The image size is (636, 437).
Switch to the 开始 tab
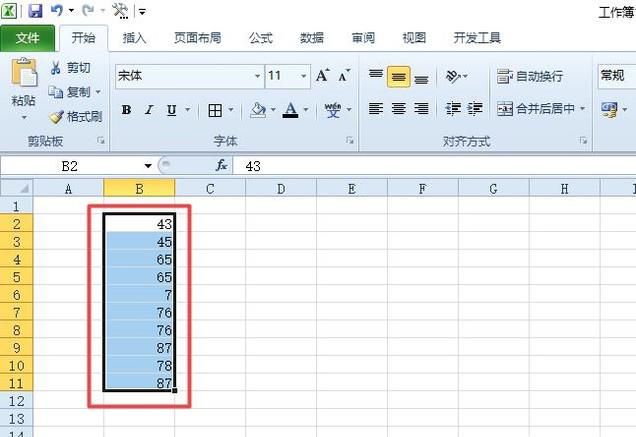pos(84,38)
